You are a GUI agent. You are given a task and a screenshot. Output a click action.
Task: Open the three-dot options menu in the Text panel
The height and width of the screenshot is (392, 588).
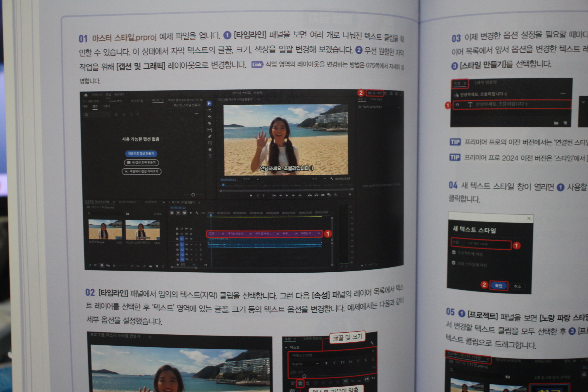pyautogui.click(x=197, y=114)
